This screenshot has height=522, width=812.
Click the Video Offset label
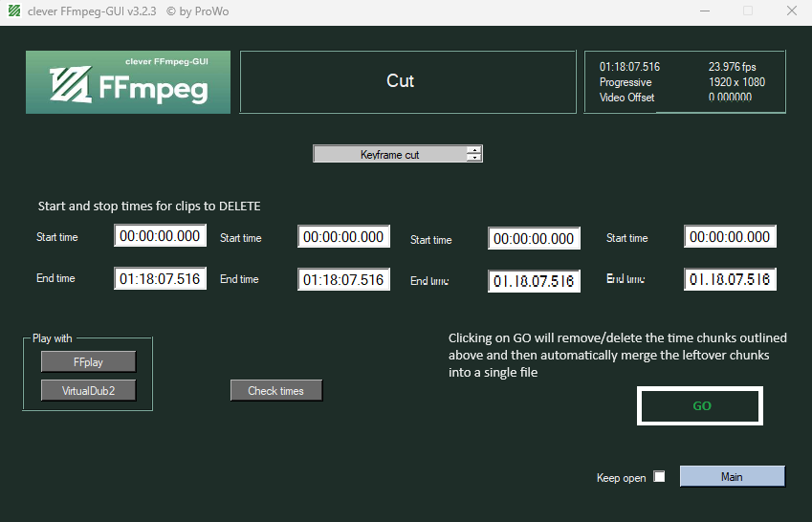click(627, 98)
